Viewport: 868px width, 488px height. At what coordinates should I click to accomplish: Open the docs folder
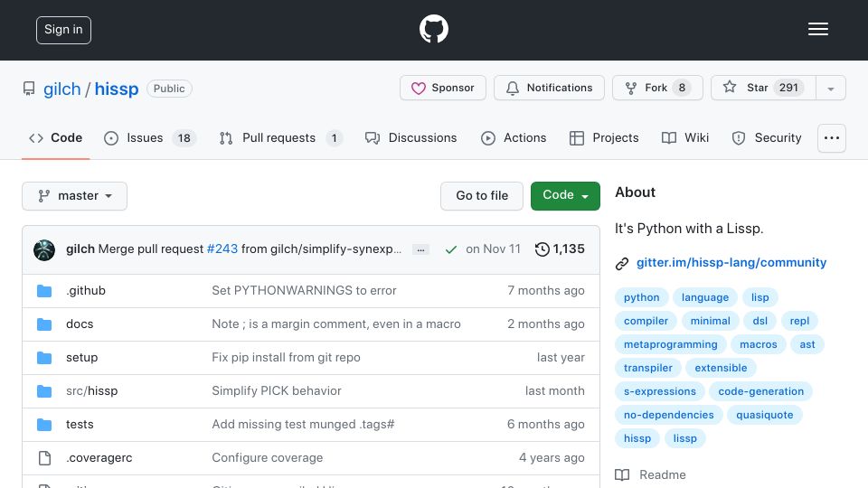pyautogui.click(x=80, y=324)
